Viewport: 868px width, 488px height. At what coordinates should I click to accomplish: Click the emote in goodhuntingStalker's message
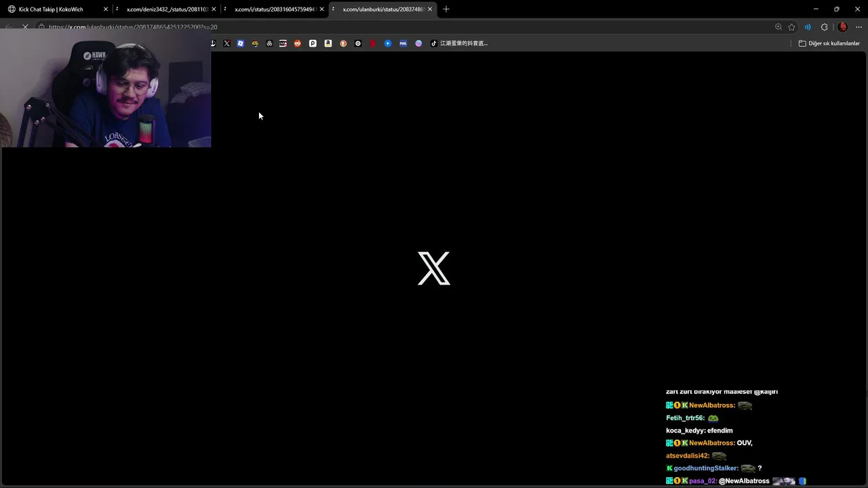tap(748, 468)
